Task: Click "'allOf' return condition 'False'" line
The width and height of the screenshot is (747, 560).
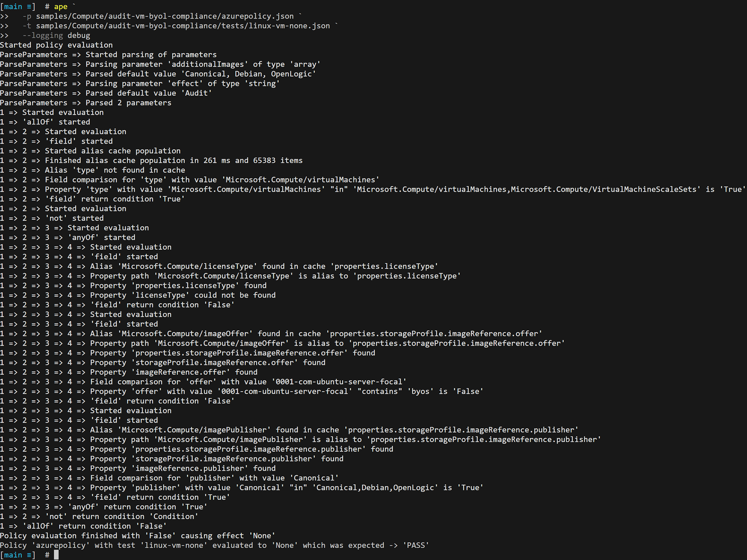Action: click(83, 526)
